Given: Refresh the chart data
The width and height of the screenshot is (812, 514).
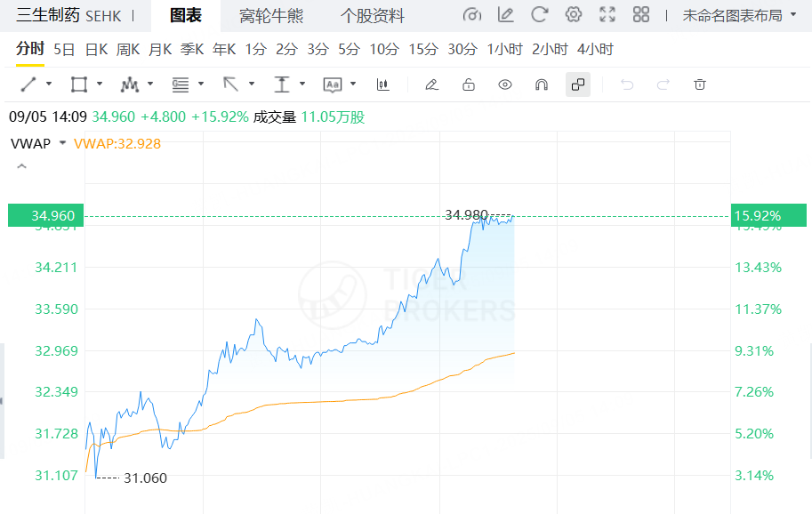Looking at the screenshot, I should tap(539, 15).
